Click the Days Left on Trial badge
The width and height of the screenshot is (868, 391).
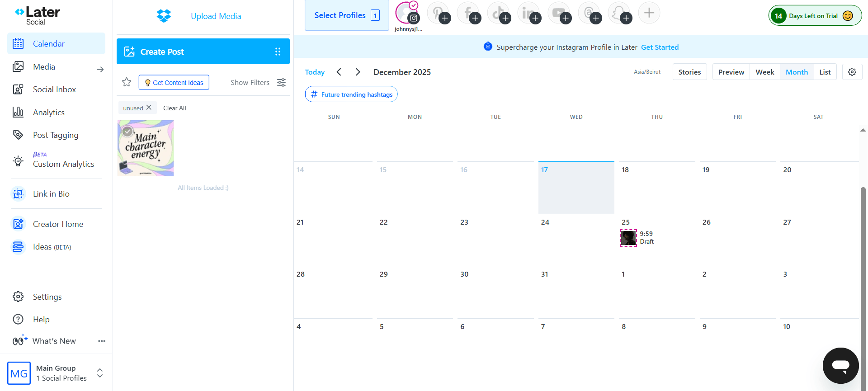[x=815, y=16]
